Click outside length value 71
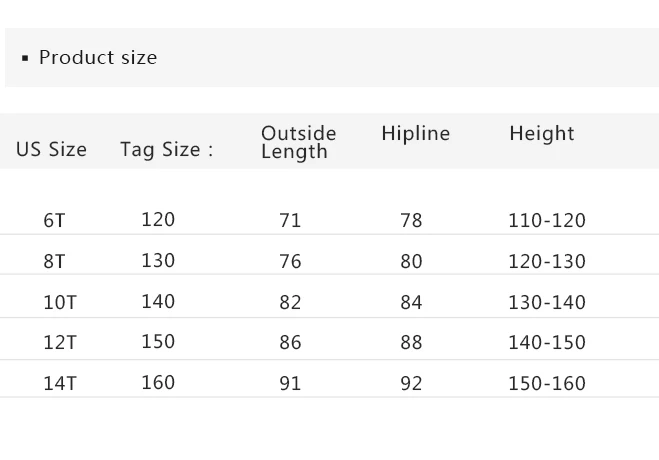 coord(289,220)
